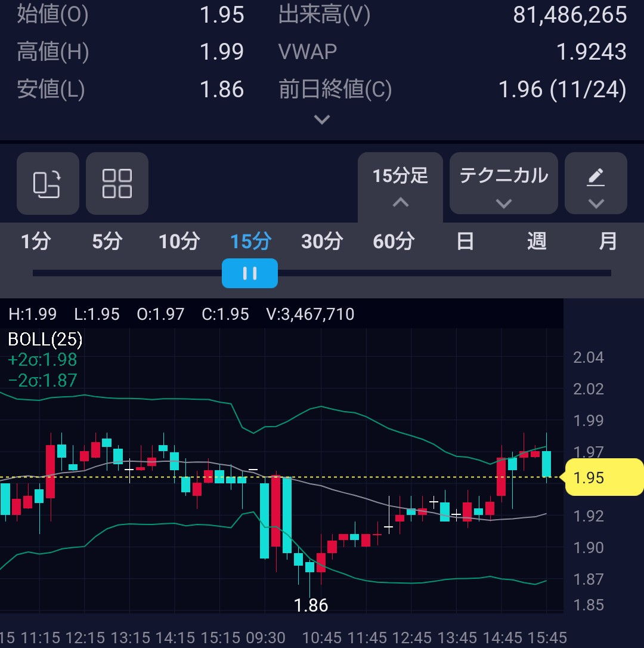This screenshot has height=648, width=644.
Task: Click the blue timeframe slider handle
Action: coord(250,273)
